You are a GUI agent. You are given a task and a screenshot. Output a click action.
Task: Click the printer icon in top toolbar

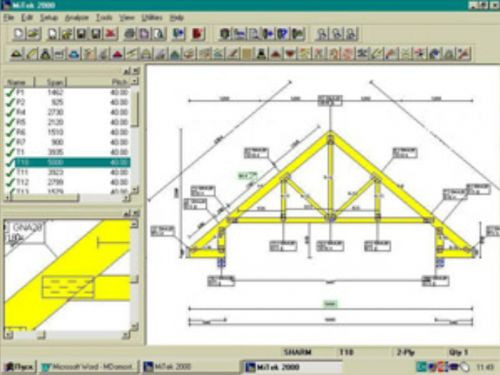[130, 34]
